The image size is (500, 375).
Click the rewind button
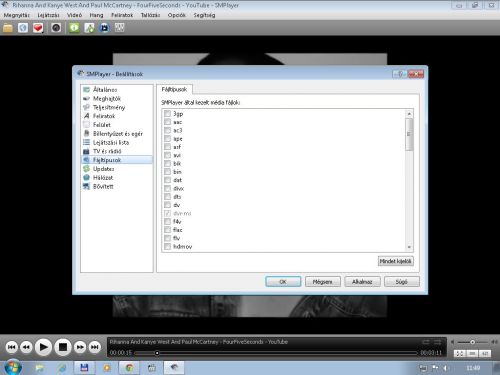26,347
